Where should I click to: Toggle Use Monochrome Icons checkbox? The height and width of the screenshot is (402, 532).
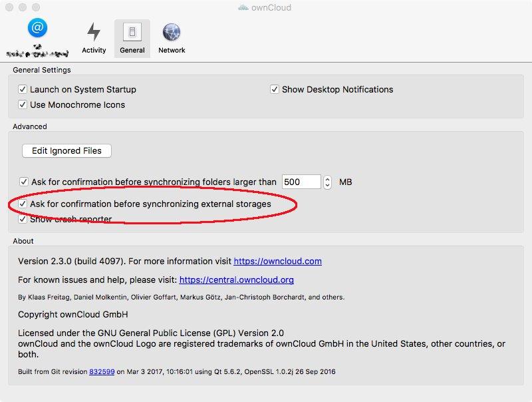click(x=23, y=104)
